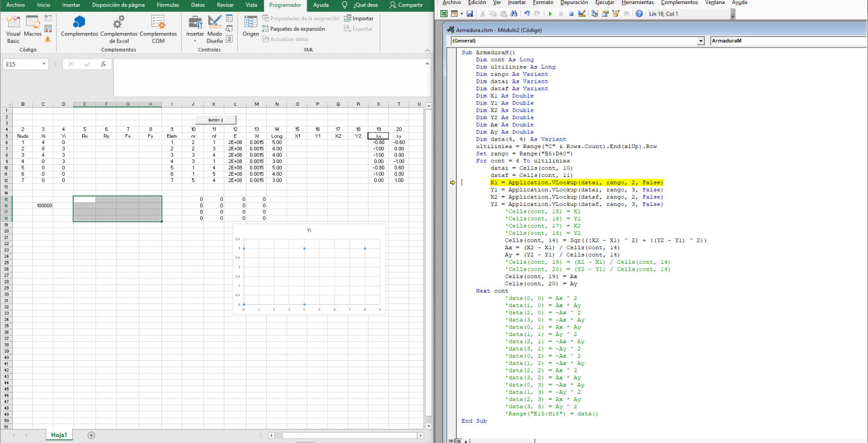The image size is (868, 443).
Task: Click the Compartir button
Action: click(406, 5)
